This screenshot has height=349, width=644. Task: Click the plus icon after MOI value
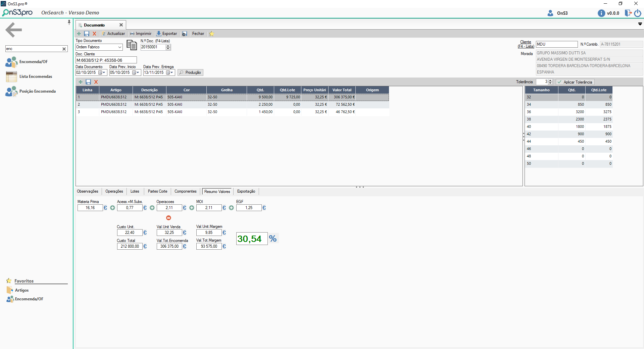[231, 208]
